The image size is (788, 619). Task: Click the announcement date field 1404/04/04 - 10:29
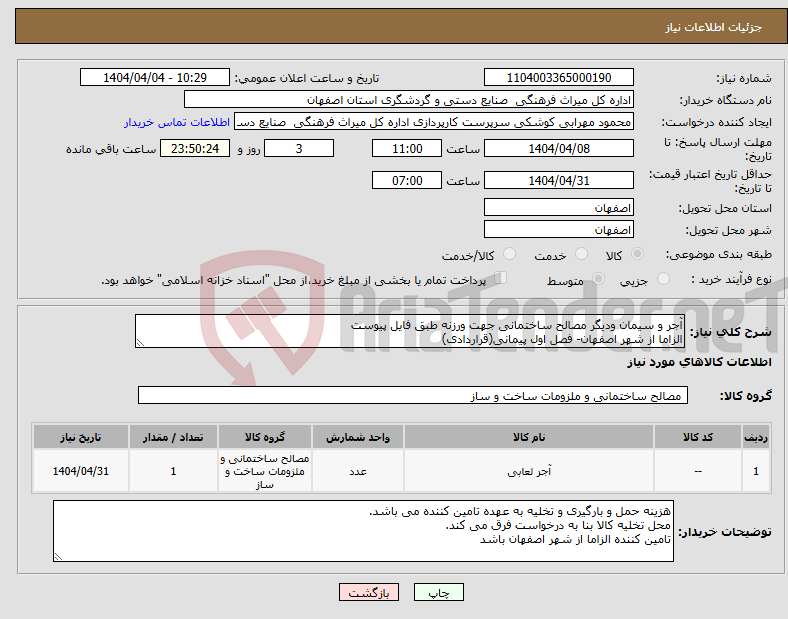155,77
